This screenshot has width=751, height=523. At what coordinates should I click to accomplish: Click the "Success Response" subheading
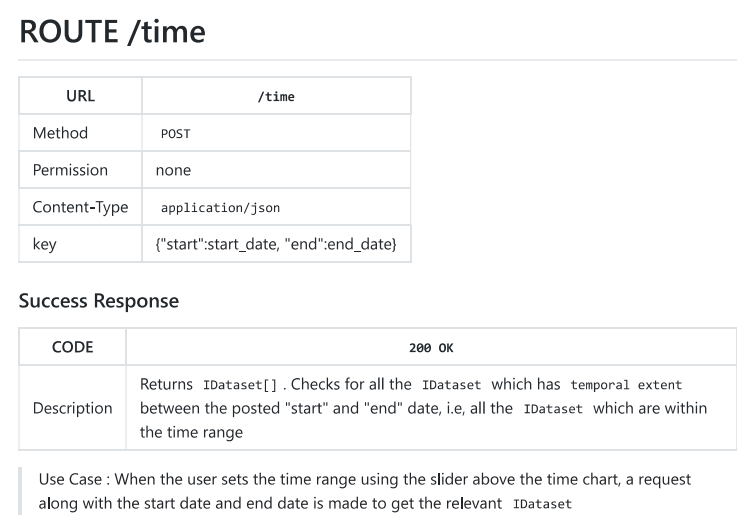99,301
